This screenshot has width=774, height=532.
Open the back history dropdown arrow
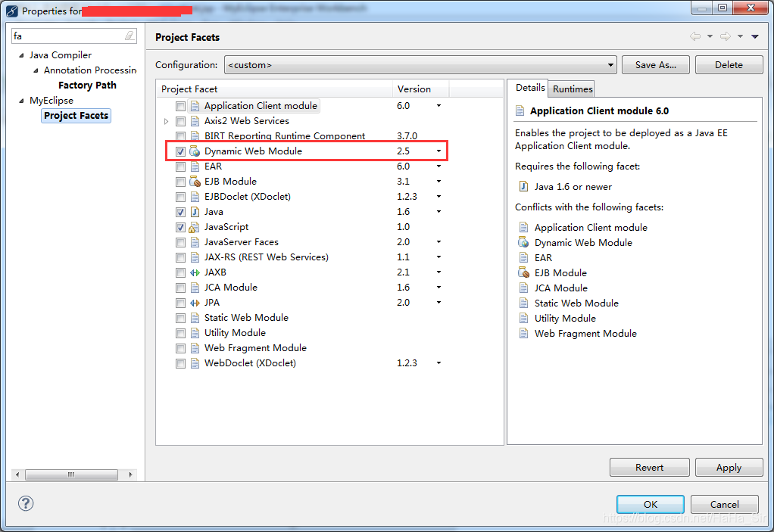coord(710,36)
